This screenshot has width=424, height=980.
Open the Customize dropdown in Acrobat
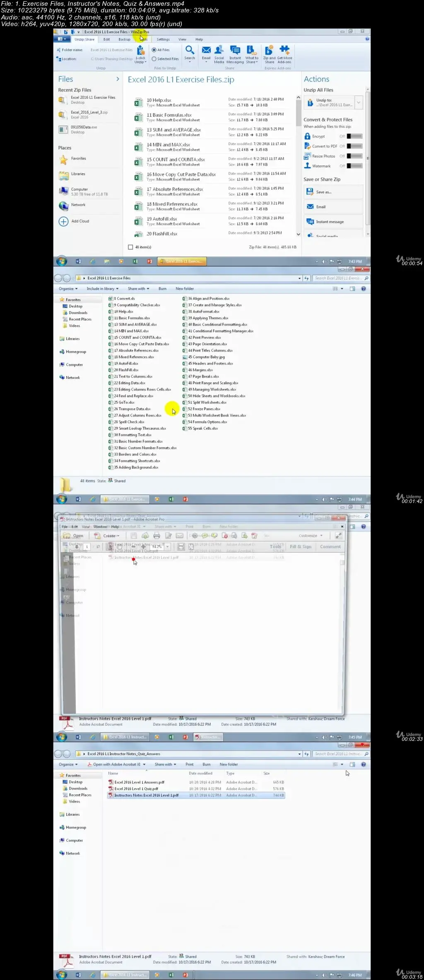[311, 535]
